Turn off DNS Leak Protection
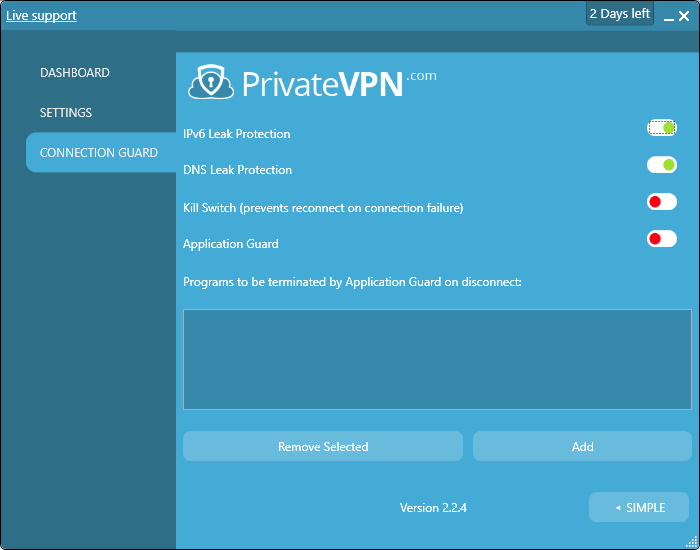 (x=662, y=165)
